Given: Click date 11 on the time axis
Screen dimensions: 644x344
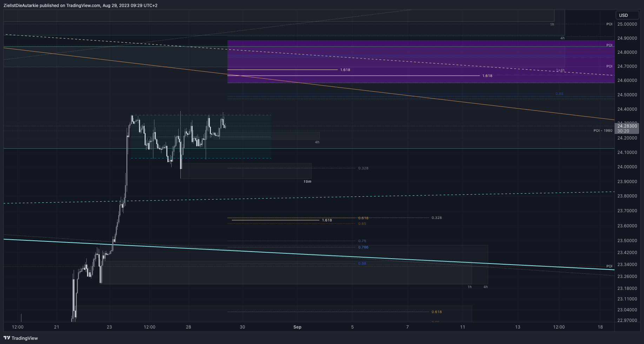Looking at the screenshot, I should point(463,327).
